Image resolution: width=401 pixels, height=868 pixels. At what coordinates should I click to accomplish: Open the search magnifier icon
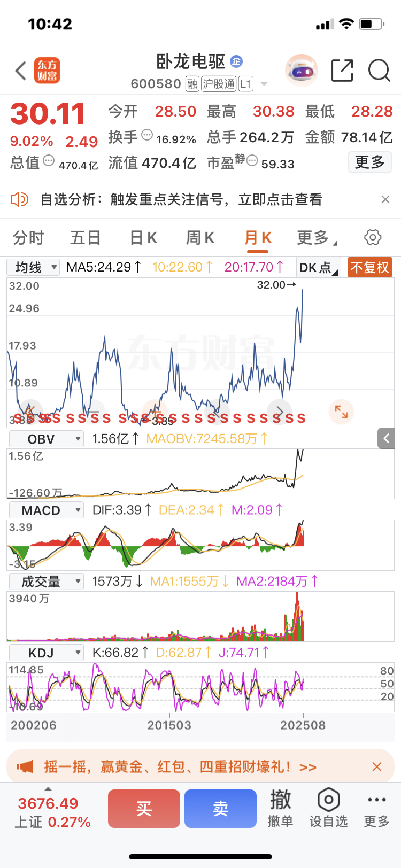click(380, 71)
